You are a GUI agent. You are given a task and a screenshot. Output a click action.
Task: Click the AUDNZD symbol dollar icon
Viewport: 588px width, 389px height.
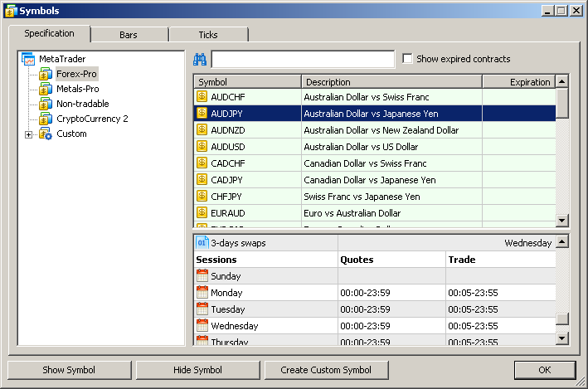pyautogui.click(x=202, y=129)
